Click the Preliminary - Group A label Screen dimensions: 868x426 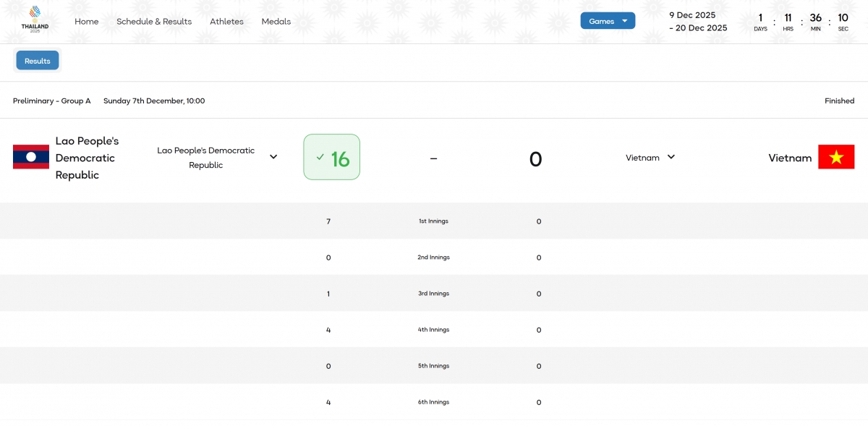(52, 101)
